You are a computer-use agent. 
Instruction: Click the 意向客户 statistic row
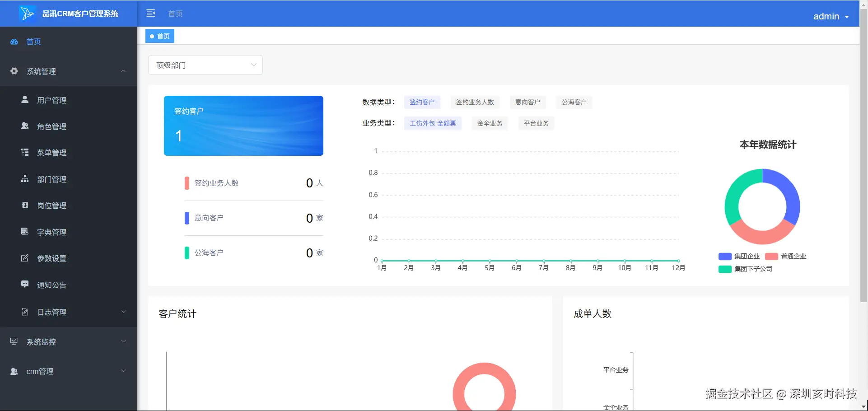click(254, 218)
